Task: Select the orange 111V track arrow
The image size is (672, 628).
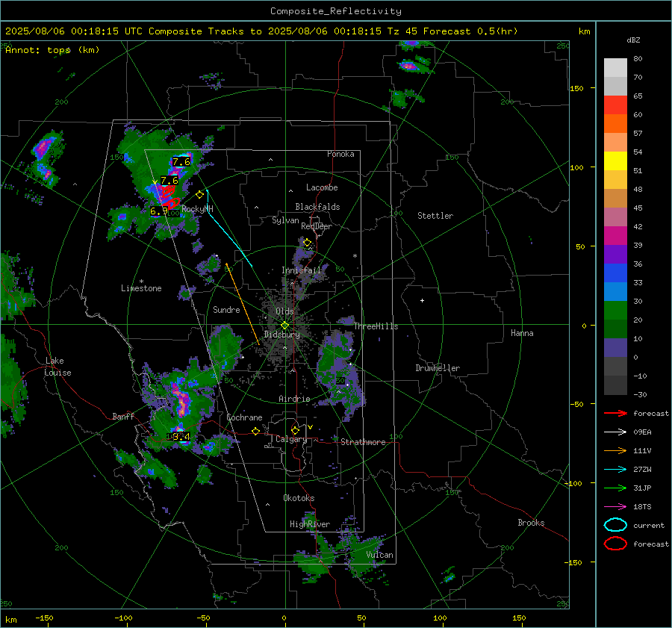Action: coord(615,450)
